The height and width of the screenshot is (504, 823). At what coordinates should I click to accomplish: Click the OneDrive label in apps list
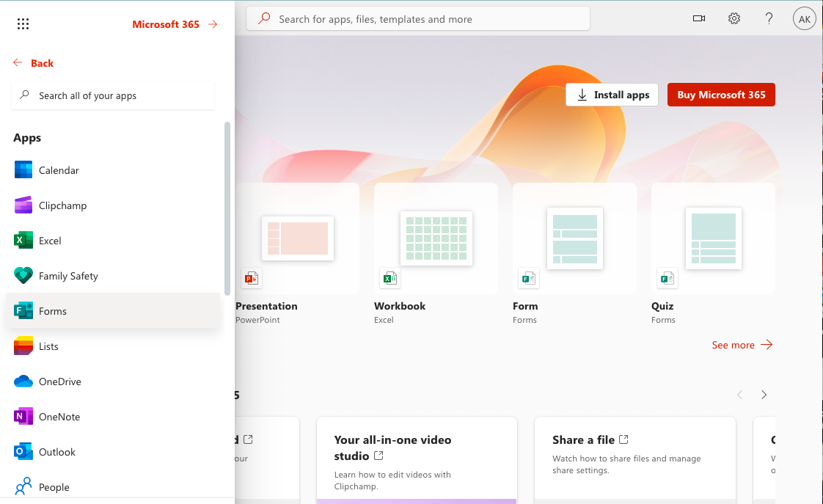(x=60, y=381)
